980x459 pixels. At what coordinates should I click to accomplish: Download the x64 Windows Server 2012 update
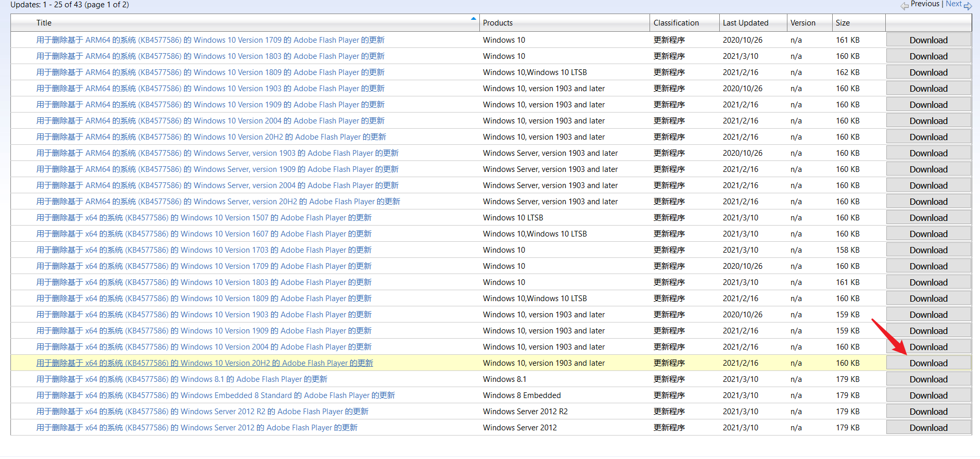(x=928, y=428)
